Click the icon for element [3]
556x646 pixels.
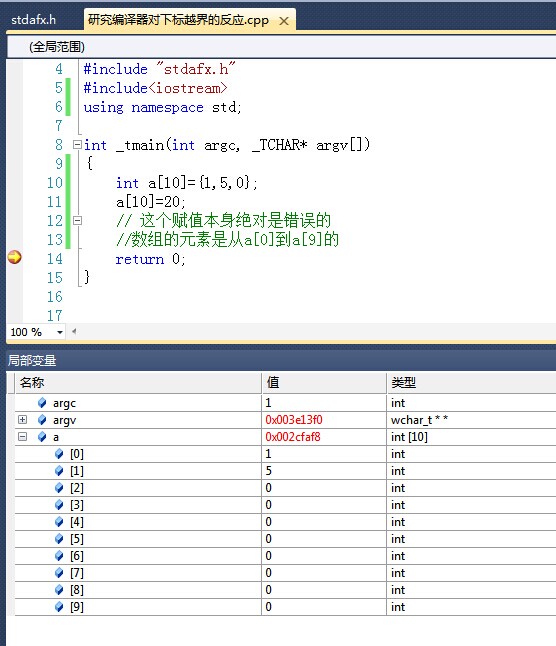[59, 505]
